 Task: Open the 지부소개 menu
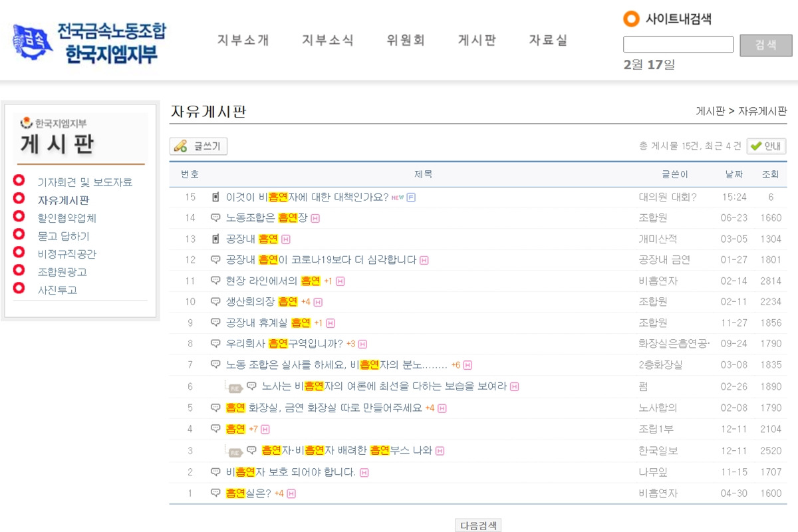(243, 40)
